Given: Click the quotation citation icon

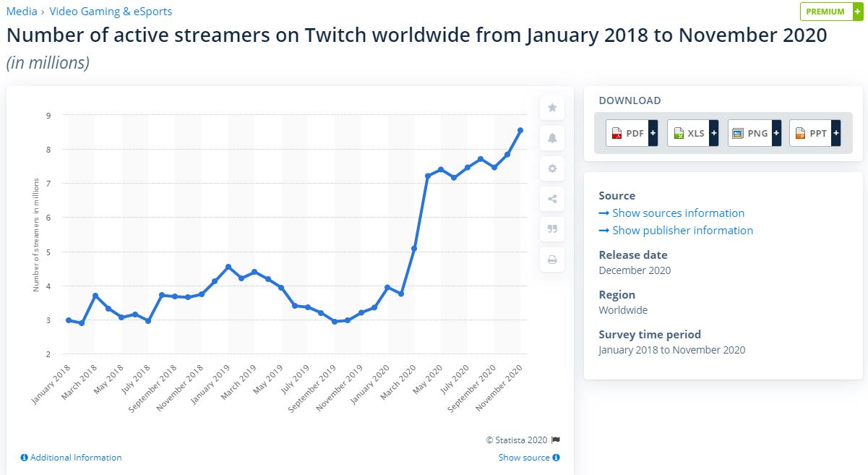Looking at the screenshot, I should pyautogui.click(x=552, y=229).
